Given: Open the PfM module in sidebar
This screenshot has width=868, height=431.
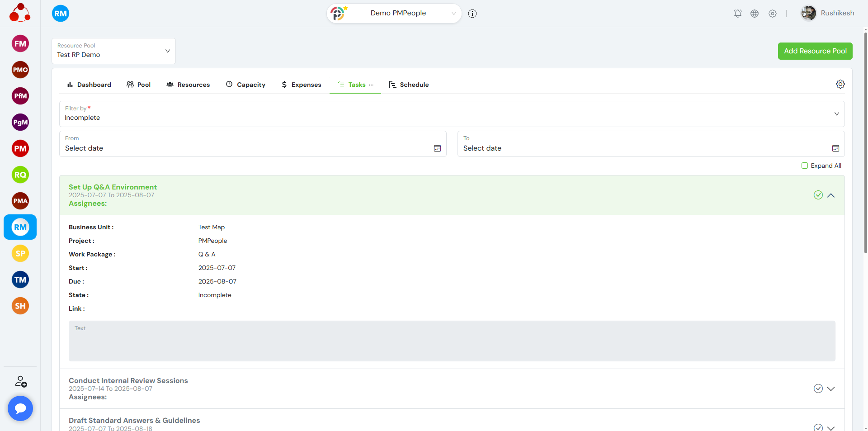Looking at the screenshot, I should (x=20, y=96).
